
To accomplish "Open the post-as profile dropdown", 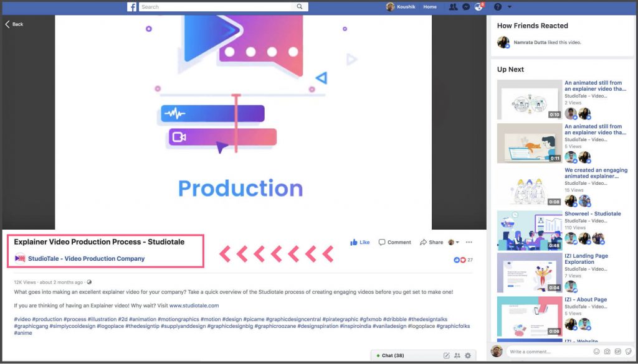I will point(454,242).
